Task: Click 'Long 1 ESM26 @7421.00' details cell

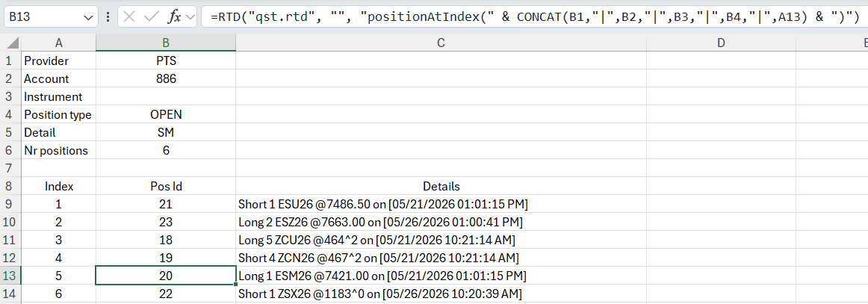Action: 441,276
